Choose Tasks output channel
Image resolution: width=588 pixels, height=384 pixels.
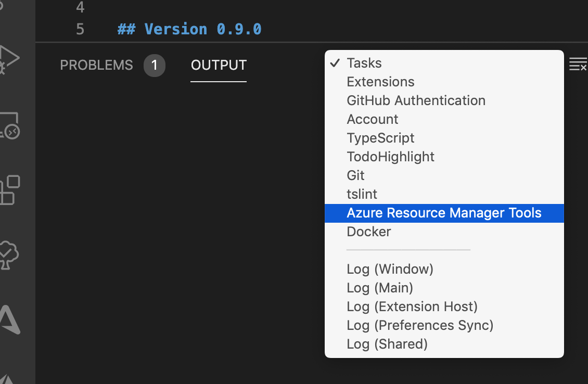coord(444,63)
